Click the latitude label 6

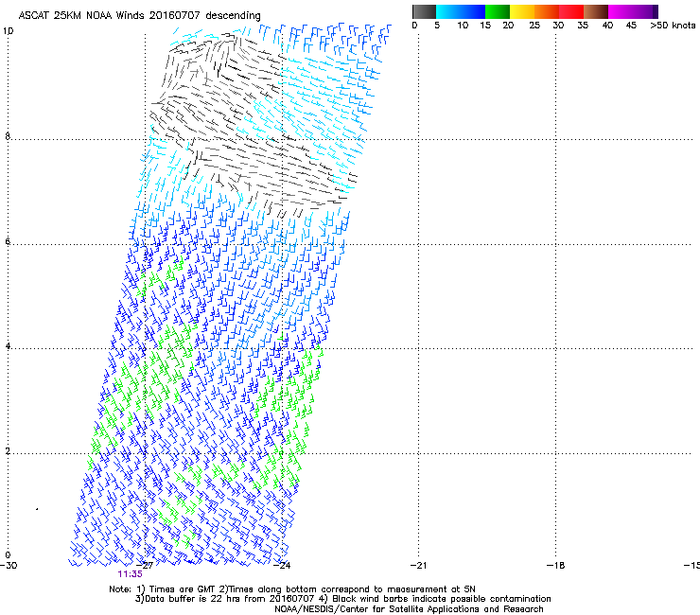point(8,241)
